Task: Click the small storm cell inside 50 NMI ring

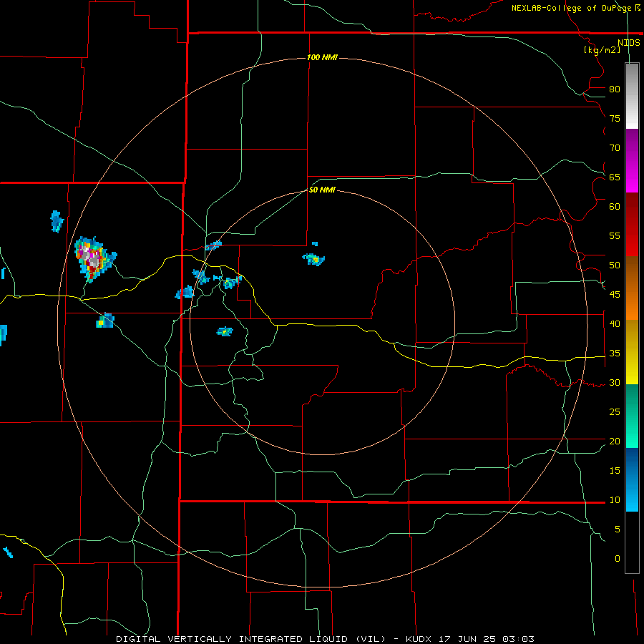Action: point(314,259)
